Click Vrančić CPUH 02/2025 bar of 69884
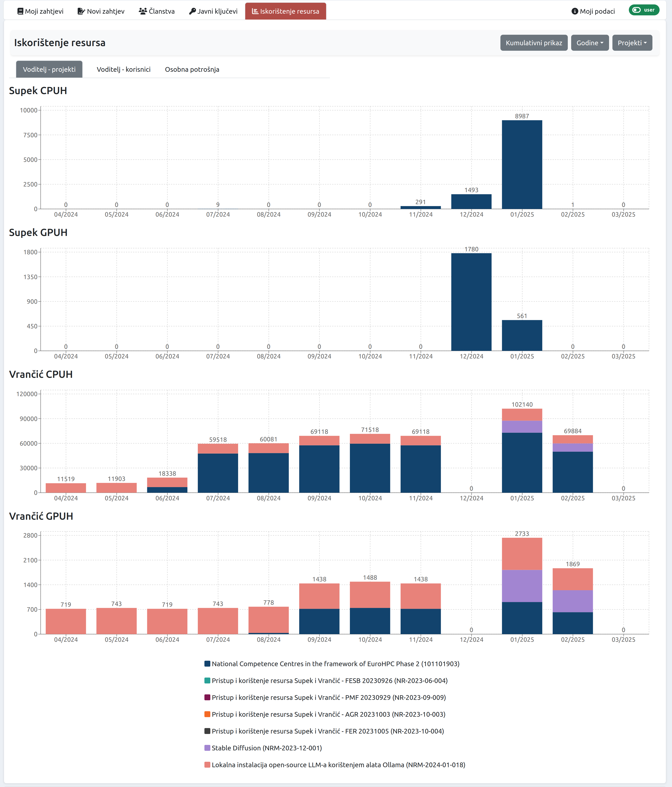The image size is (672, 787). click(572, 464)
